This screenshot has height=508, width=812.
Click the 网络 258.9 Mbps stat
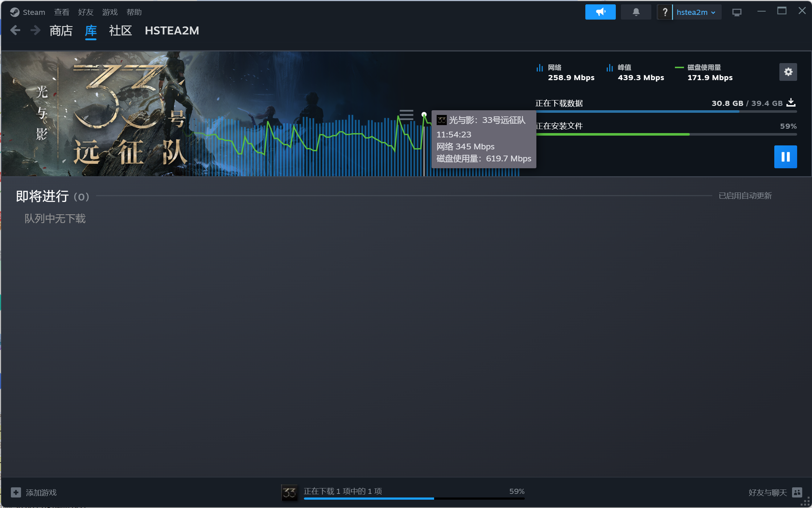tap(566, 73)
